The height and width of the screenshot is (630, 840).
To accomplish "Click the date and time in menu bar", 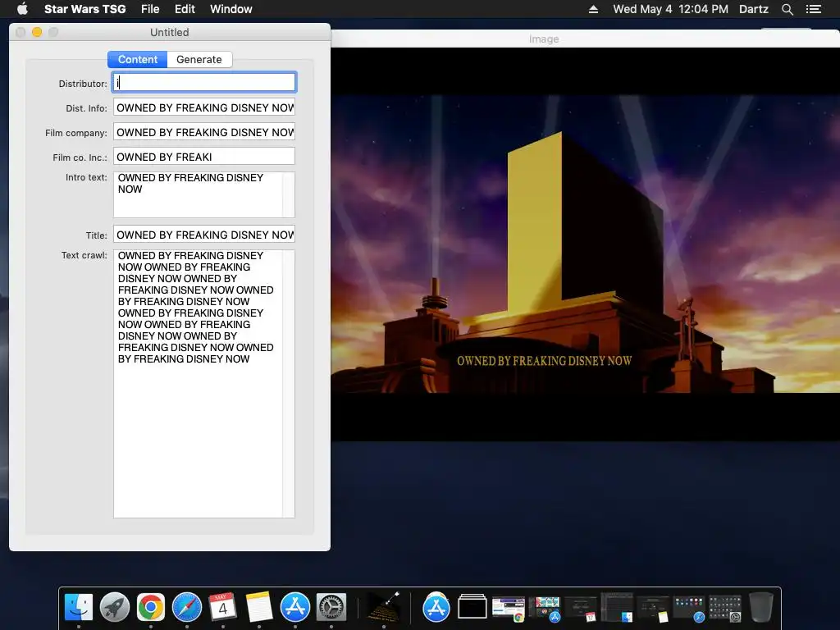I will tap(670, 9).
